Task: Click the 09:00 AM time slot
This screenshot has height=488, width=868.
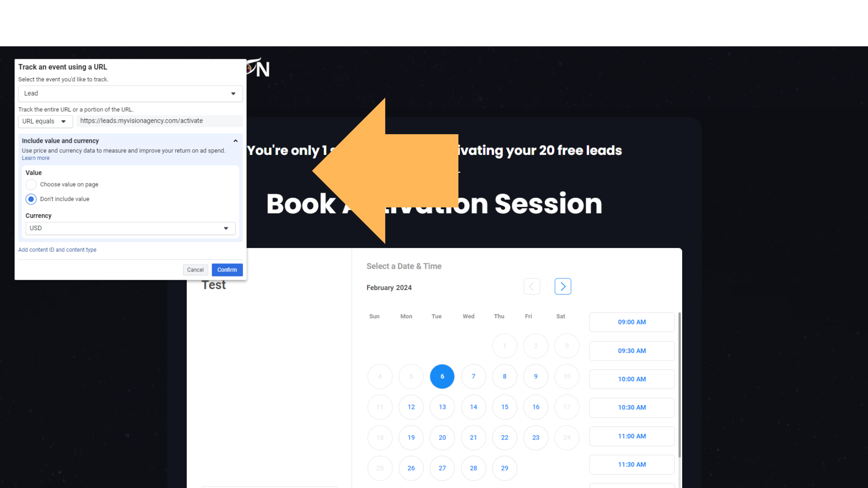Action: 632,322
